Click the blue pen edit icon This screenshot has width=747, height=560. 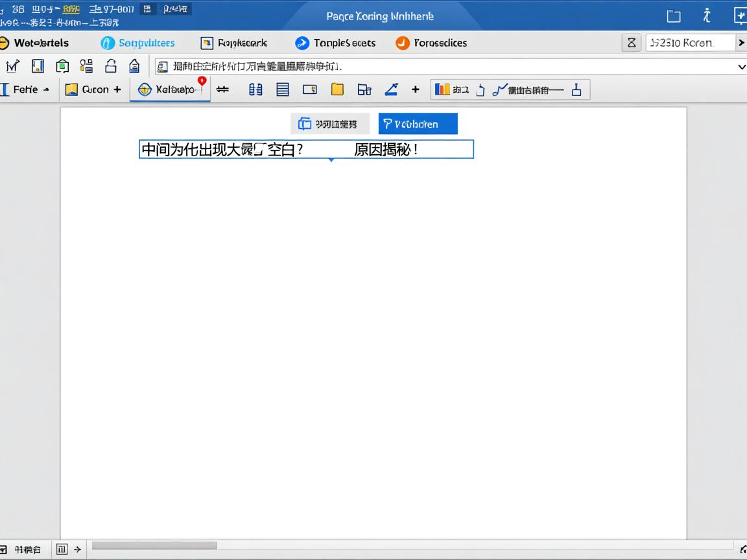pyautogui.click(x=391, y=89)
